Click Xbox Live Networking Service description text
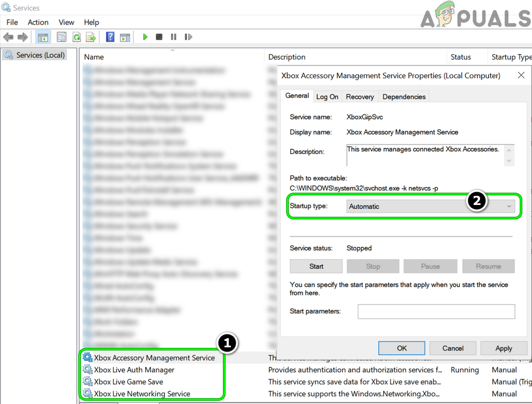The height and width of the screenshot is (404, 532). [354, 393]
